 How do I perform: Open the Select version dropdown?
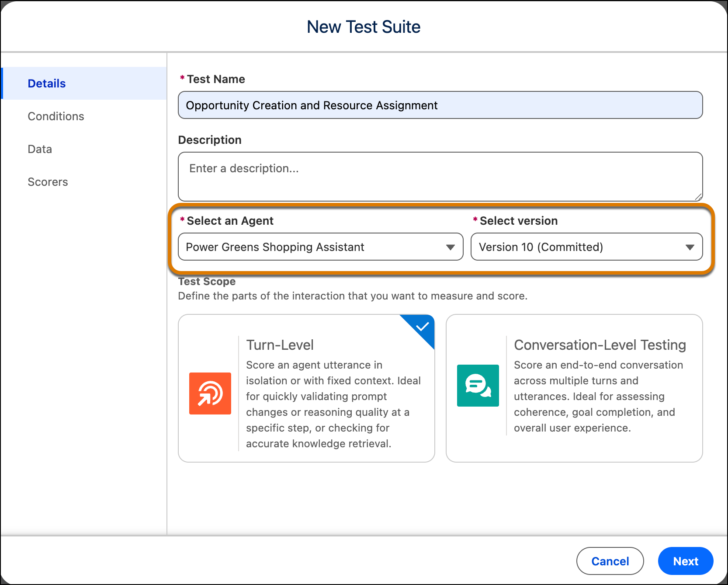586,247
